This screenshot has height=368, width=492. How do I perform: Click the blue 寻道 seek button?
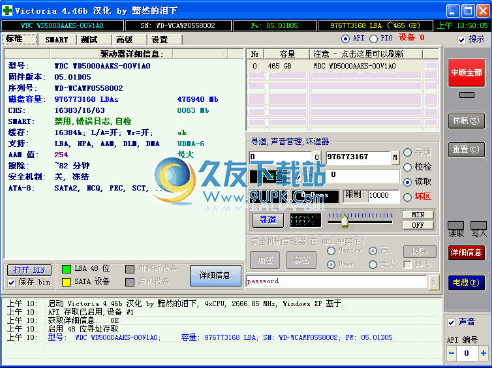point(268,220)
